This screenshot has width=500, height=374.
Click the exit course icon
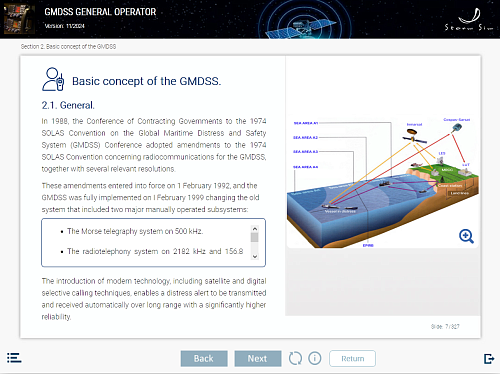pyautogui.click(x=489, y=359)
